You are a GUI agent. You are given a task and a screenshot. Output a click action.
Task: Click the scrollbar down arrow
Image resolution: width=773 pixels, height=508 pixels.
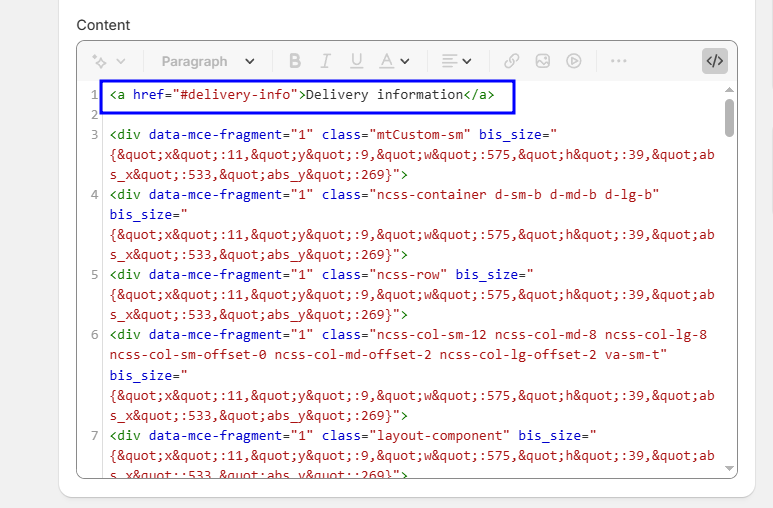[730, 469]
